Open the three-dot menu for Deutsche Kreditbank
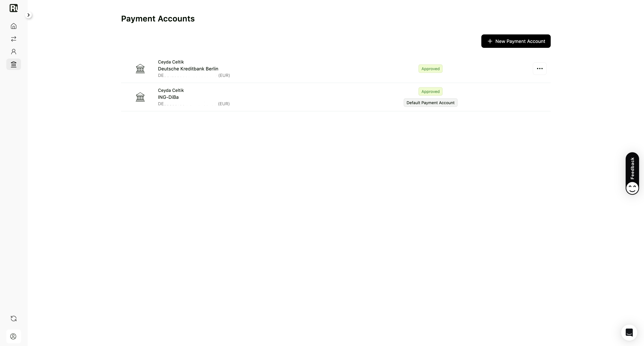This screenshot has width=644, height=346. click(540, 69)
